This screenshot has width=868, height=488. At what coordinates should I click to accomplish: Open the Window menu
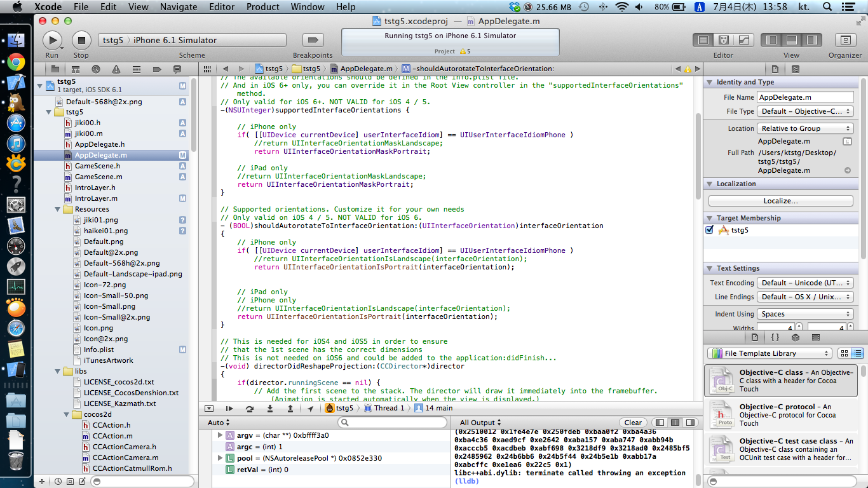(x=308, y=7)
